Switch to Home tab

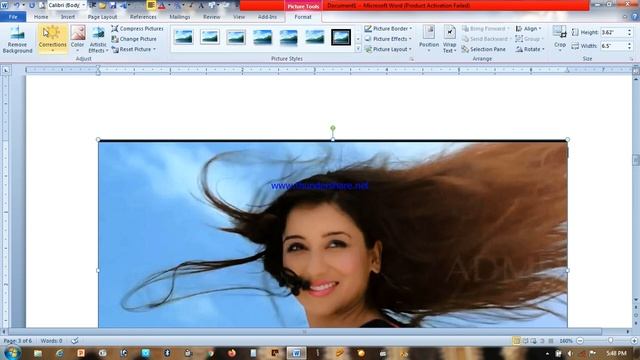point(41,17)
